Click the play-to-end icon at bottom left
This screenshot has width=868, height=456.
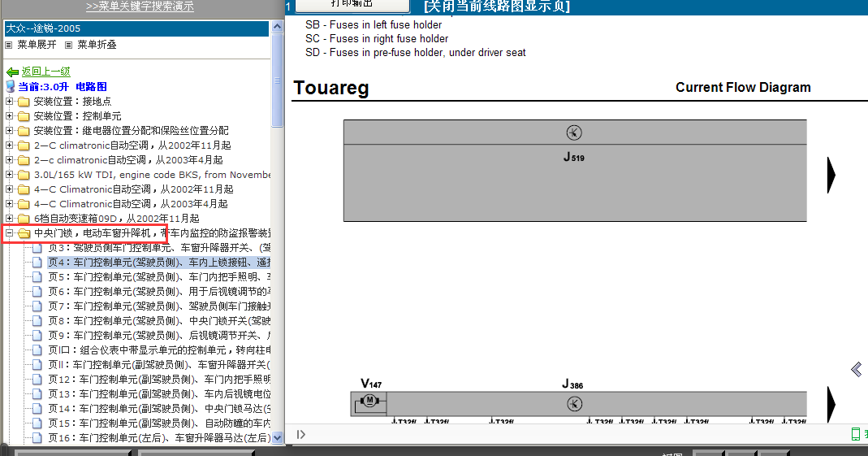click(300, 434)
